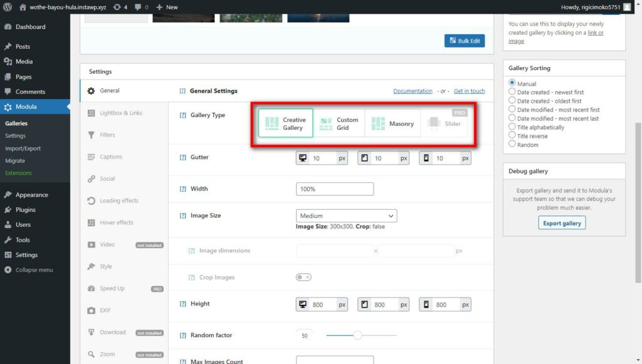Click the Bulk Edit button

(x=464, y=41)
